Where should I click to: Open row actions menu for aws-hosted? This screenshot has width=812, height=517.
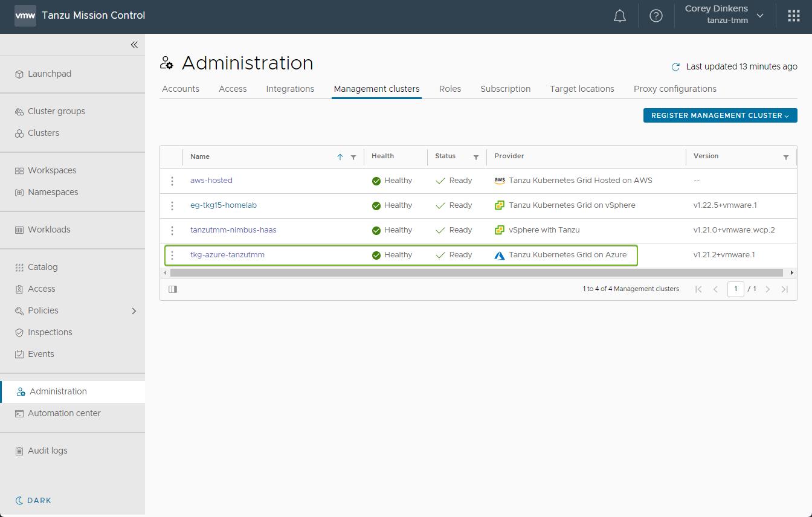pyautogui.click(x=172, y=181)
